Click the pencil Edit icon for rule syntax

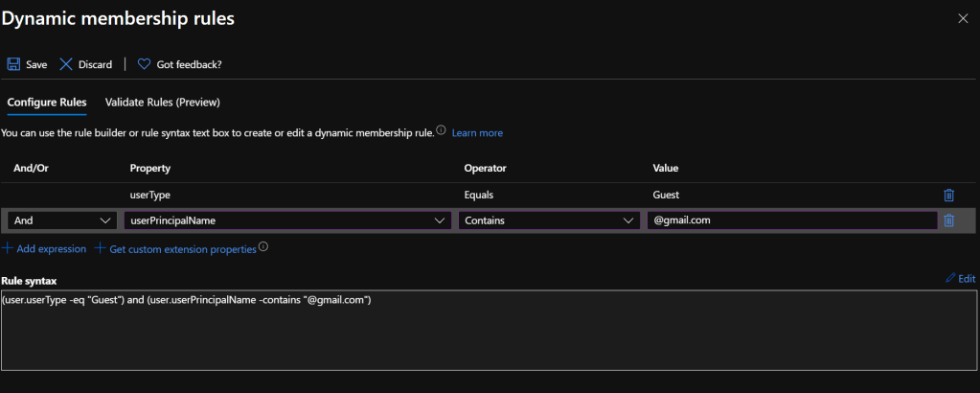coord(950,278)
